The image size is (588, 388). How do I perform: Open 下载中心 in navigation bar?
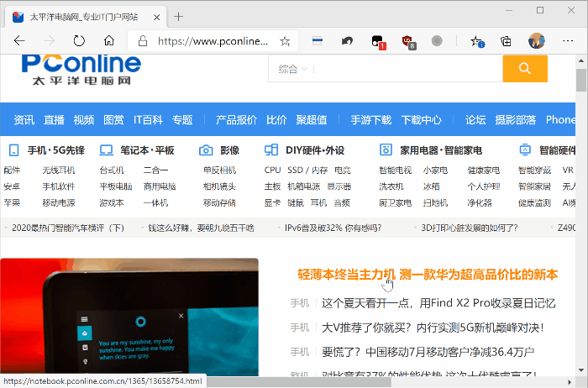[421, 119]
